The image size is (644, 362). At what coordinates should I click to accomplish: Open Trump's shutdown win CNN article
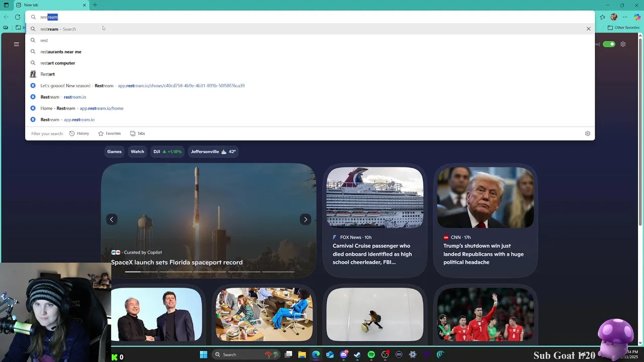click(485, 220)
